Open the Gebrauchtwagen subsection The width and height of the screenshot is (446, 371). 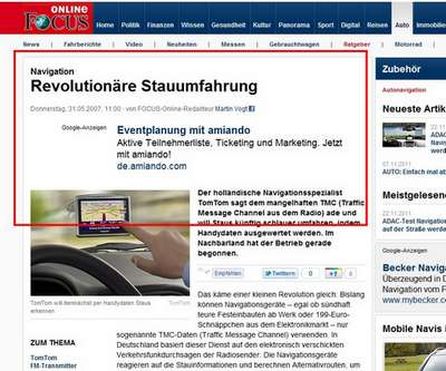294,44
